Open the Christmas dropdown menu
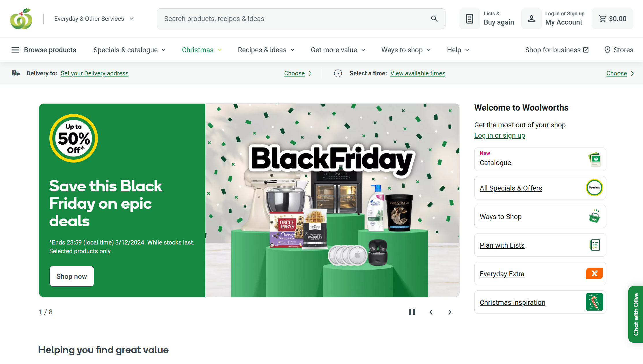This screenshot has height=364, width=643. [x=202, y=50]
